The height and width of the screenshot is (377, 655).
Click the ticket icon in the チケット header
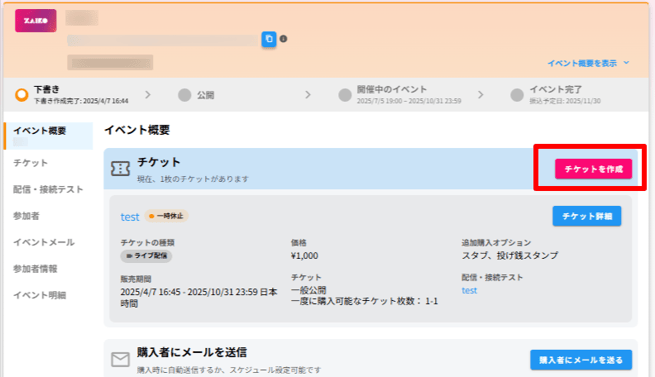click(x=120, y=168)
